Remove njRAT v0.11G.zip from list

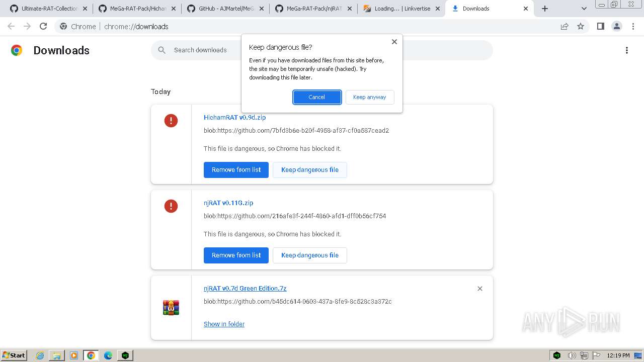236,255
